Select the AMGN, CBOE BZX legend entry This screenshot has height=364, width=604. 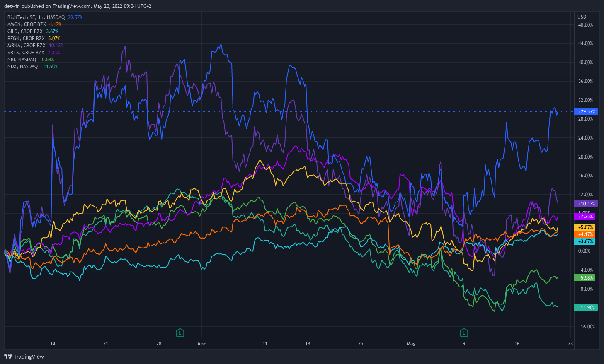click(x=34, y=24)
